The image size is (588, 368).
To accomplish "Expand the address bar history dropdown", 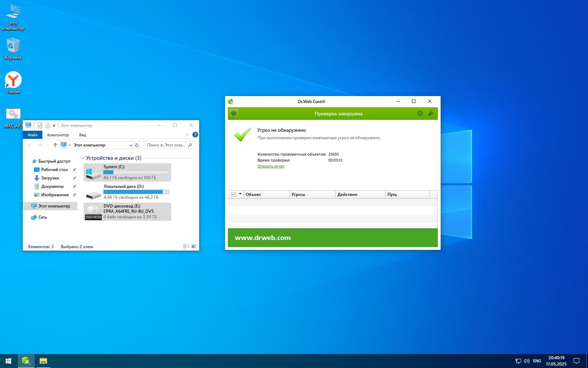I will (131, 145).
